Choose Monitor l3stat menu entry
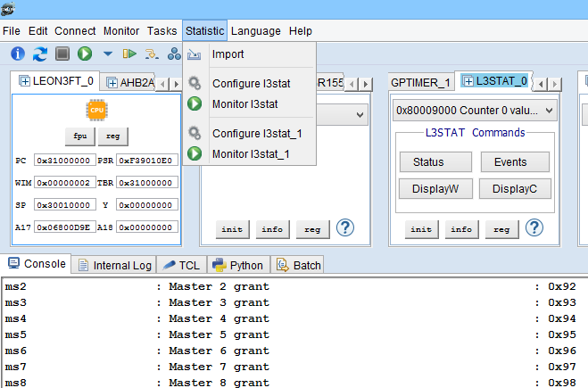The width and height of the screenshot is (588, 388). pos(250,103)
